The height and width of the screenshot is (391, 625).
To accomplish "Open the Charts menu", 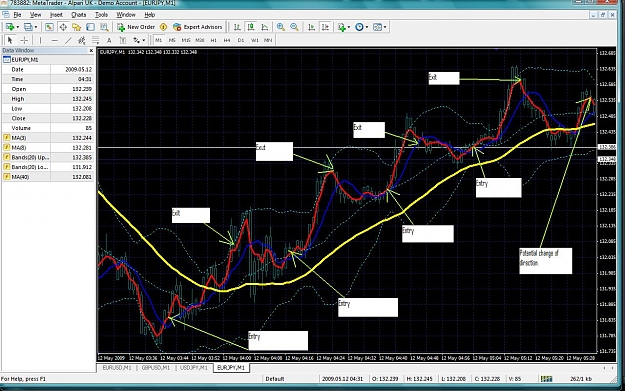I will [79, 15].
